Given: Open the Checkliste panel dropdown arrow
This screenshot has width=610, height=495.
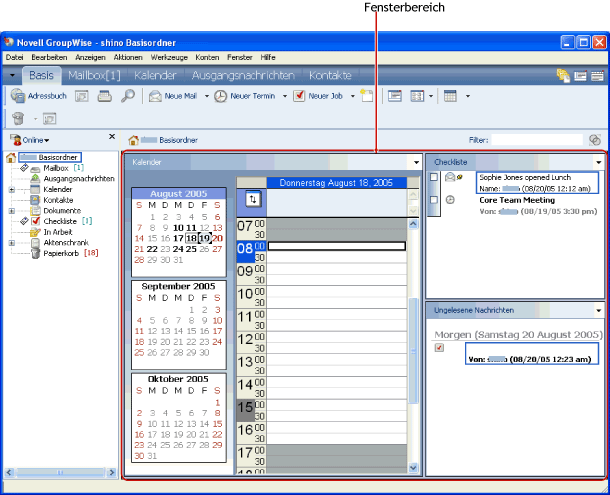Looking at the screenshot, I should click(x=598, y=162).
